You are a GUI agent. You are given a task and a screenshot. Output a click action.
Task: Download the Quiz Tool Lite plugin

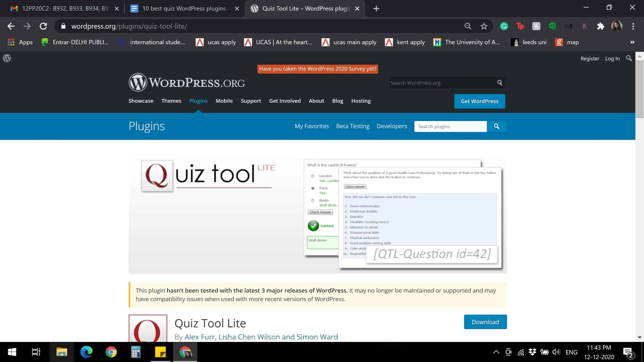485,322
